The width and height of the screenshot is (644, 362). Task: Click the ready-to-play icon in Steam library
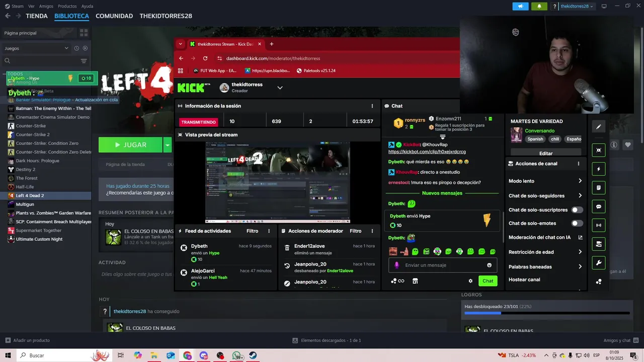(85, 48)
